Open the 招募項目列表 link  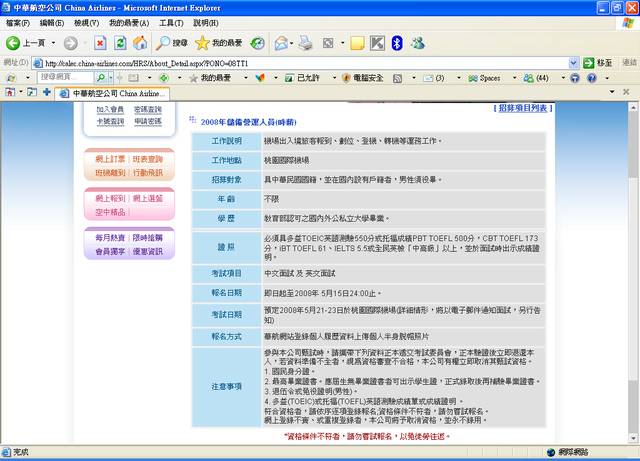[x=523, y=108]
